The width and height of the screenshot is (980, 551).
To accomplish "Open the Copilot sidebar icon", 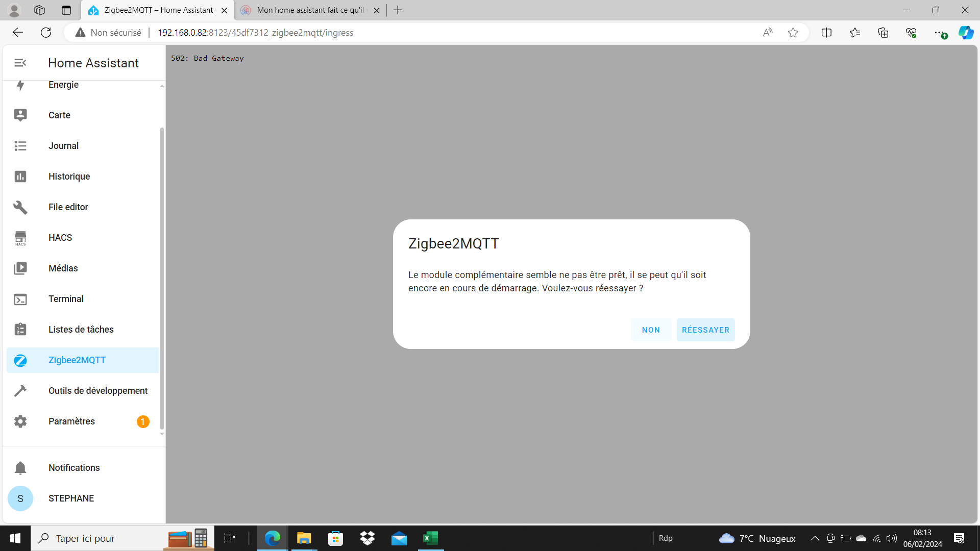I will tap(966, 33).
